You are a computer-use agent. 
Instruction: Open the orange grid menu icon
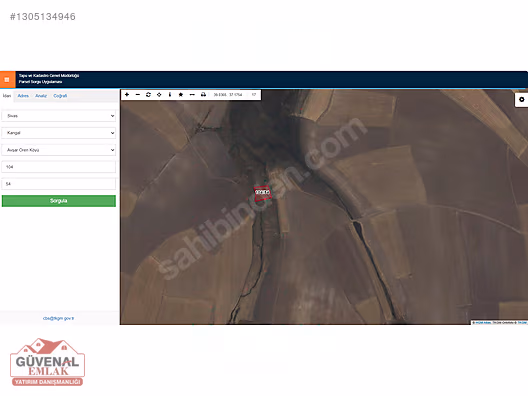pyautogui.click(x=7, y=79)
